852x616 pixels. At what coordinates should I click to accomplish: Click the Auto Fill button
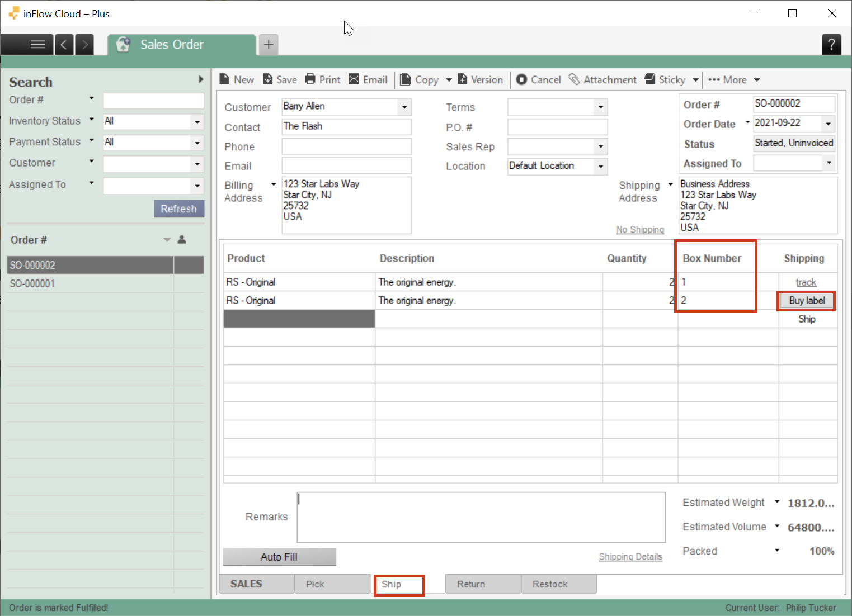coord(279,557)
